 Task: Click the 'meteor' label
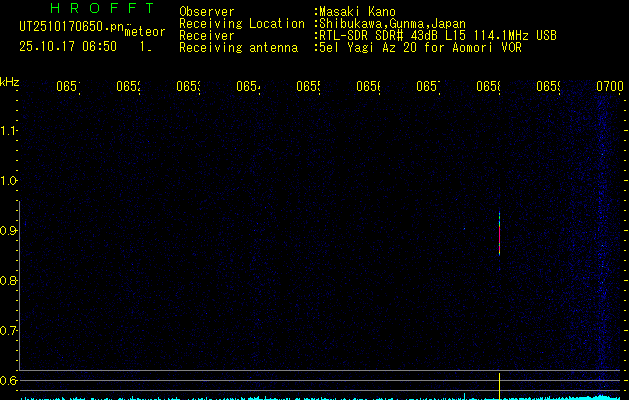pos(145,32)
